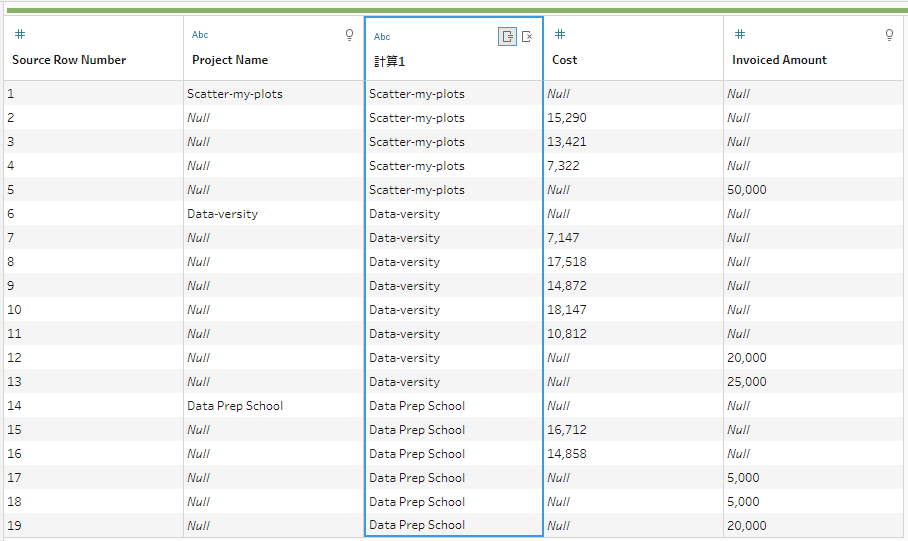The image size is (908, 541).
Task: Click the Data-versity cell in Project Name column
Action: click(222, 214)
